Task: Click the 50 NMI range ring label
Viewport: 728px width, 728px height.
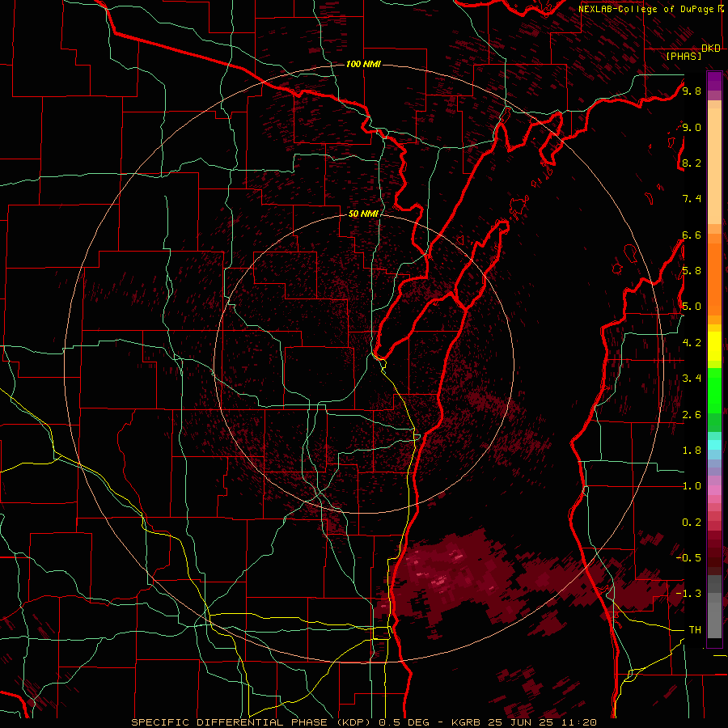Action: [x=363, y=214]
